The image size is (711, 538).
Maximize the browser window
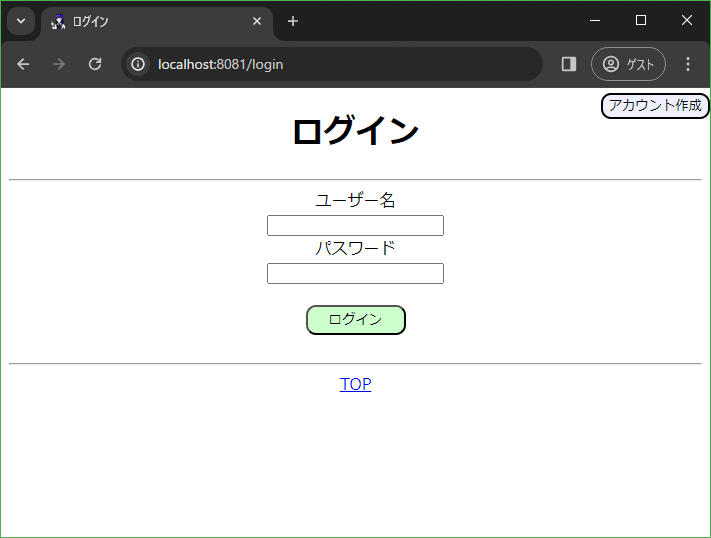coord(641,20)
